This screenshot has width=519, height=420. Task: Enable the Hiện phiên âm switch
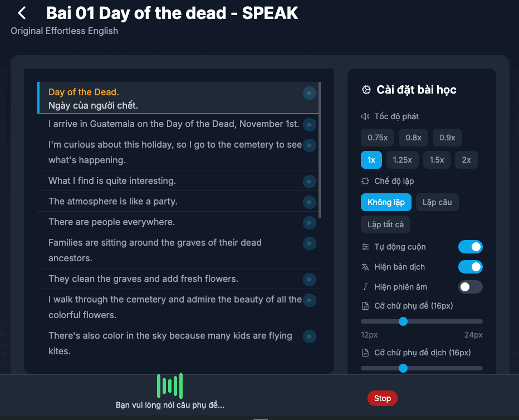(470, 287)
